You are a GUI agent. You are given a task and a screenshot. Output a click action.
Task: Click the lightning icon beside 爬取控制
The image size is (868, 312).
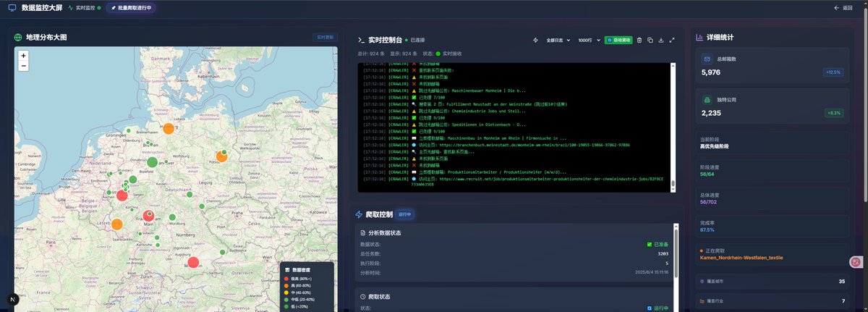pyautogui.click(x=359, y=214)
